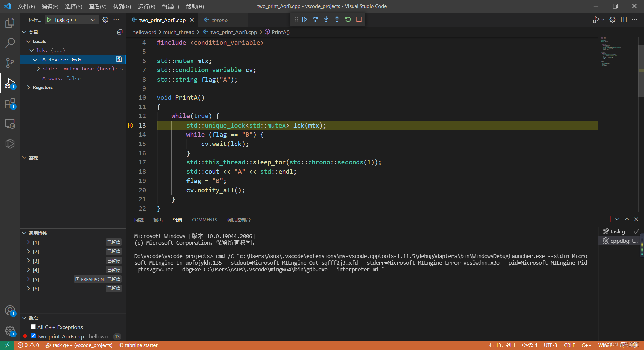644x350 pixels.
Task: Click tabnine starter in the status bar
Action: tap(139, 345)
